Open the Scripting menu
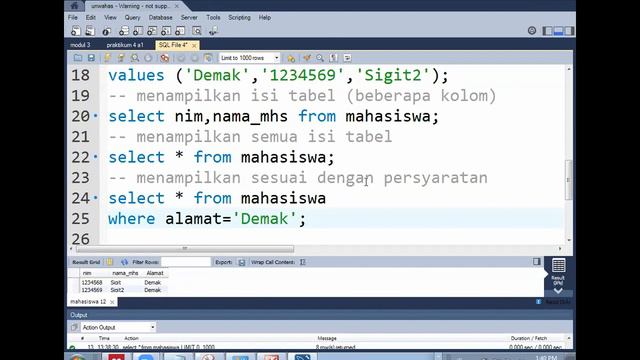This screenshot has width=640, height=360. click(239, 18)
